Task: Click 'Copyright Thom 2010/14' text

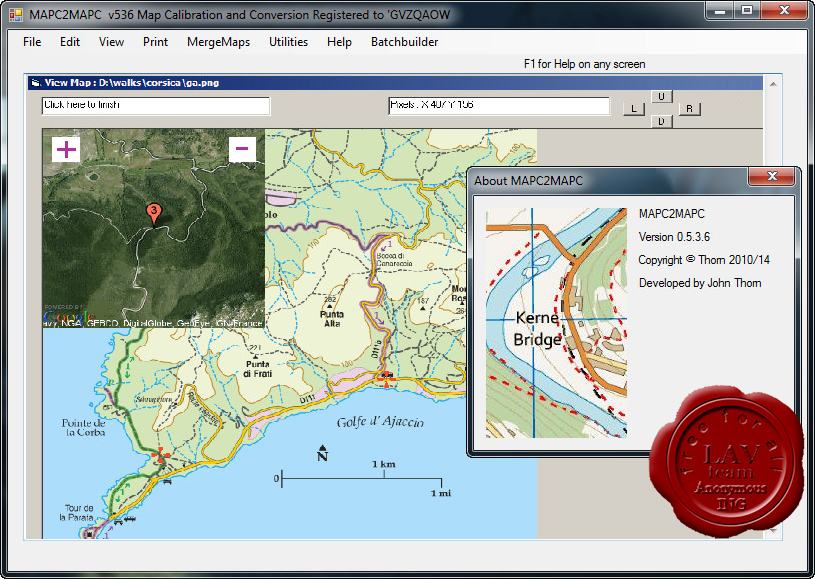Action: click(x=704, y=260)
